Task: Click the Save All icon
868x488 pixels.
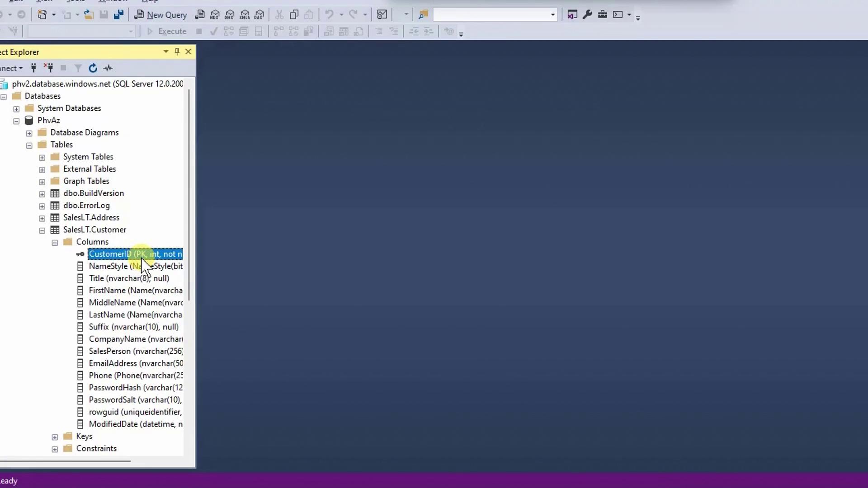Action: point(118,15)
